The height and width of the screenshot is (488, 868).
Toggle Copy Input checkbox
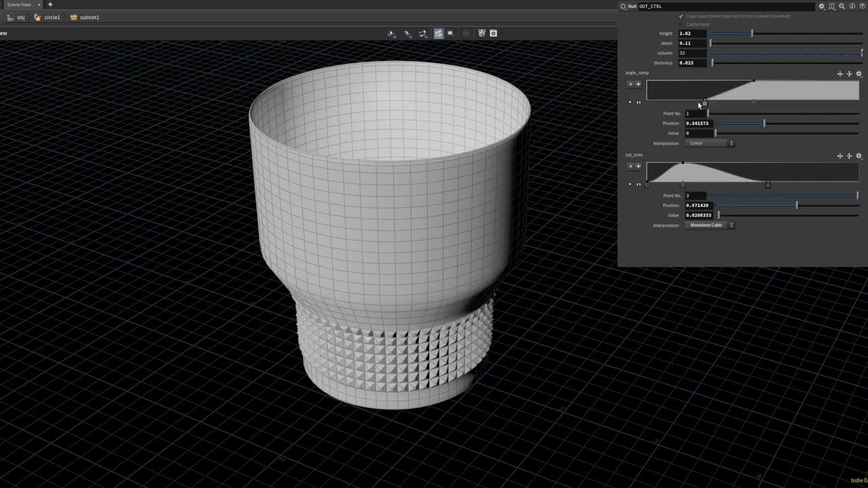pyautogui.click(x=681, y=16)
